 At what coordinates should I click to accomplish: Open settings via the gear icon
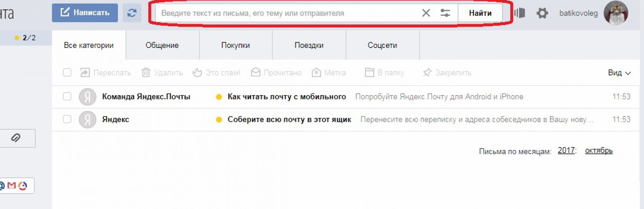tap(542, 13)
